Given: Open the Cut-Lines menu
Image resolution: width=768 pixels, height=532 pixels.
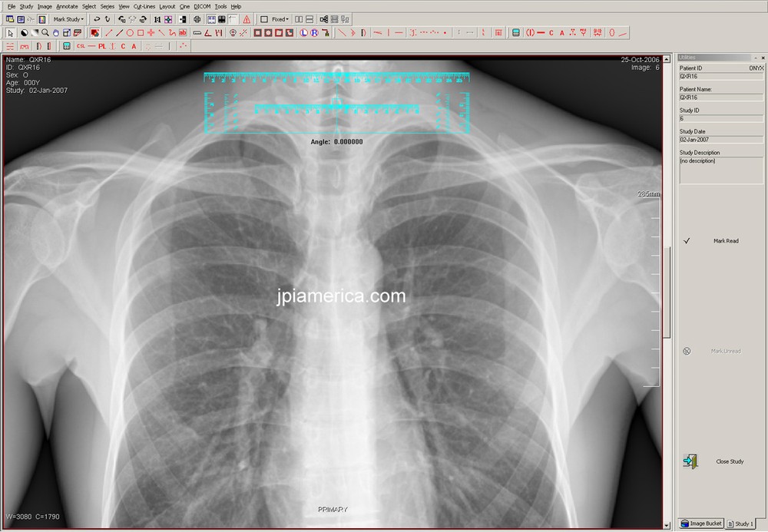Looking at the screenshot, I should pos(143,6).
